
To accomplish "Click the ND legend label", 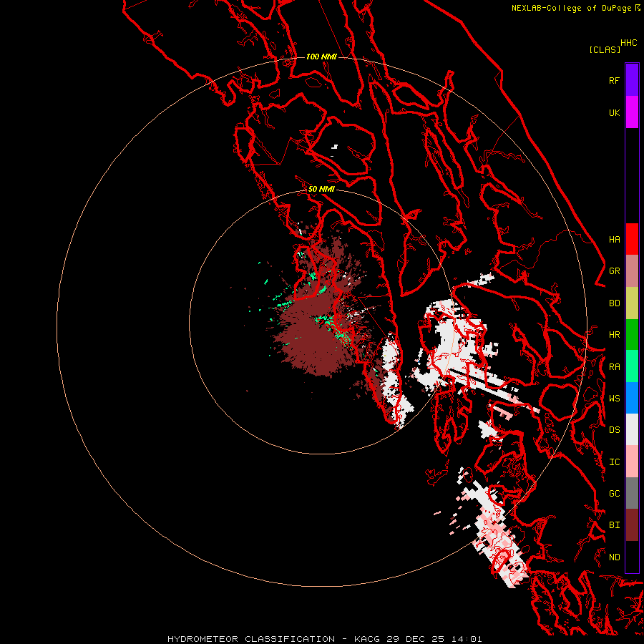I will [614, 557].
